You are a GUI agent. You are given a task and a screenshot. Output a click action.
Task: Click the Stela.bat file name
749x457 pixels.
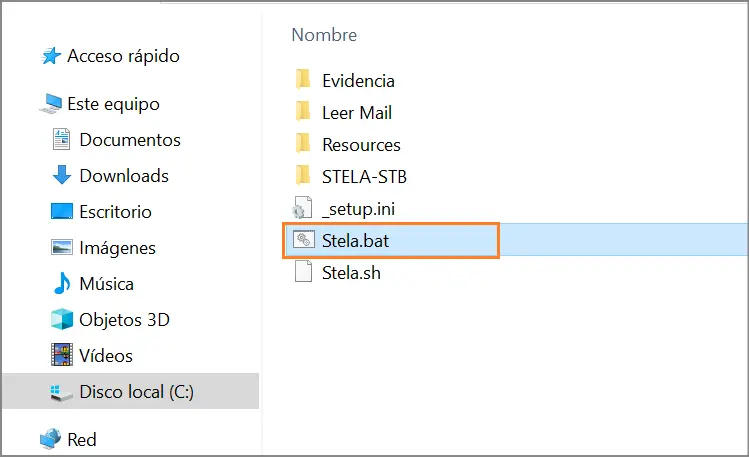355,240
